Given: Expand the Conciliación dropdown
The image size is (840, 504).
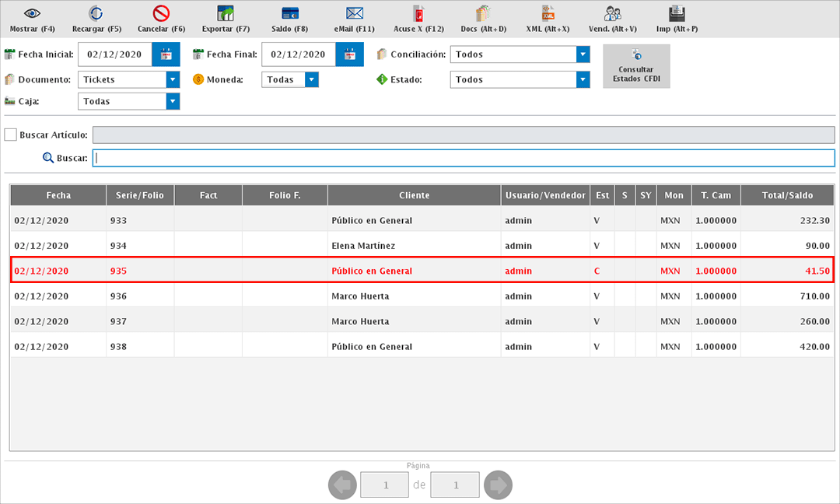Looking at the screenshot, I should tap(583, 54).
